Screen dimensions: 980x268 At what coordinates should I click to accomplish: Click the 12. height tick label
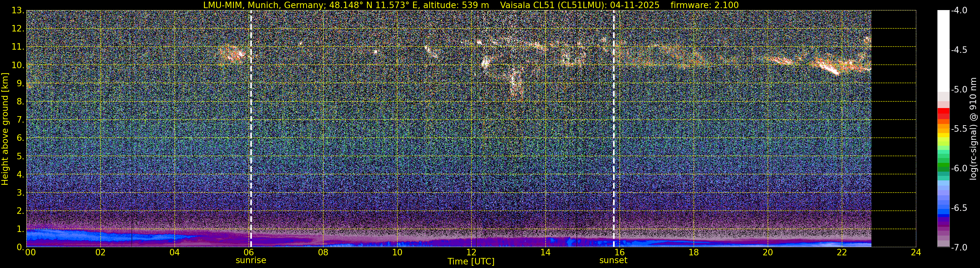click(18, 29)
